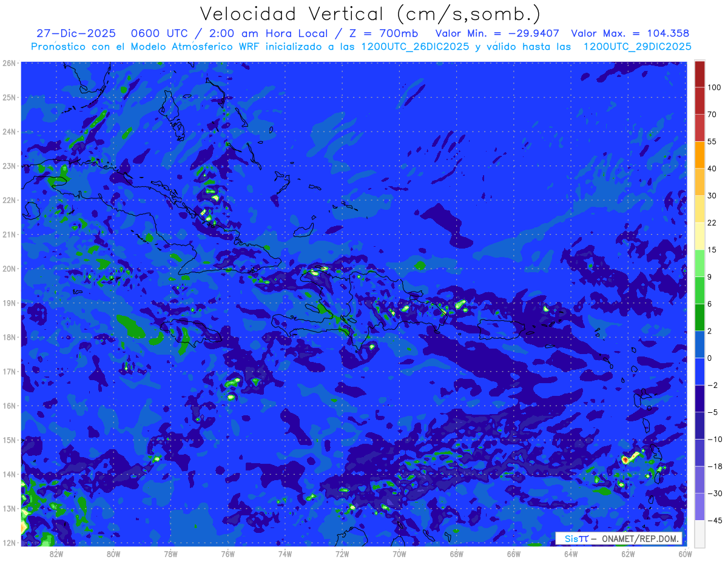Click the green colorbar segment between 9 and 6
This screenshot has width=728, height=562.
tap(699, 290)
